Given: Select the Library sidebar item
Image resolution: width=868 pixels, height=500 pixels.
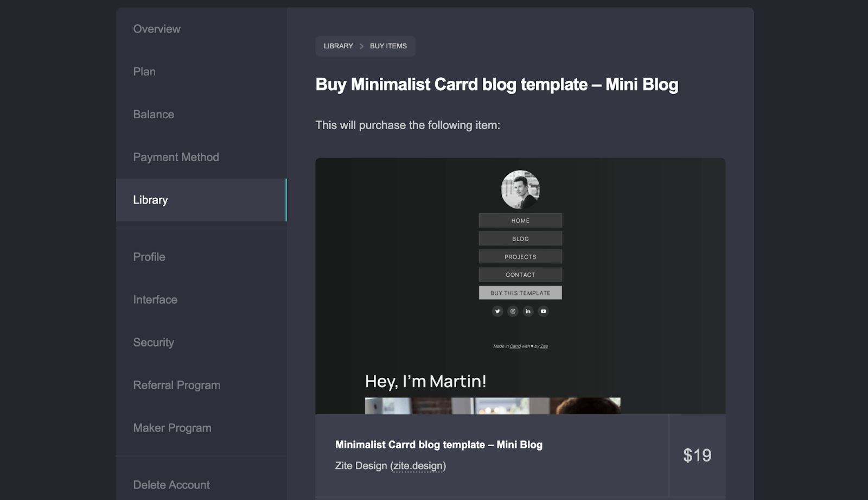Looking at the screenshot, I should pos(201,200).
